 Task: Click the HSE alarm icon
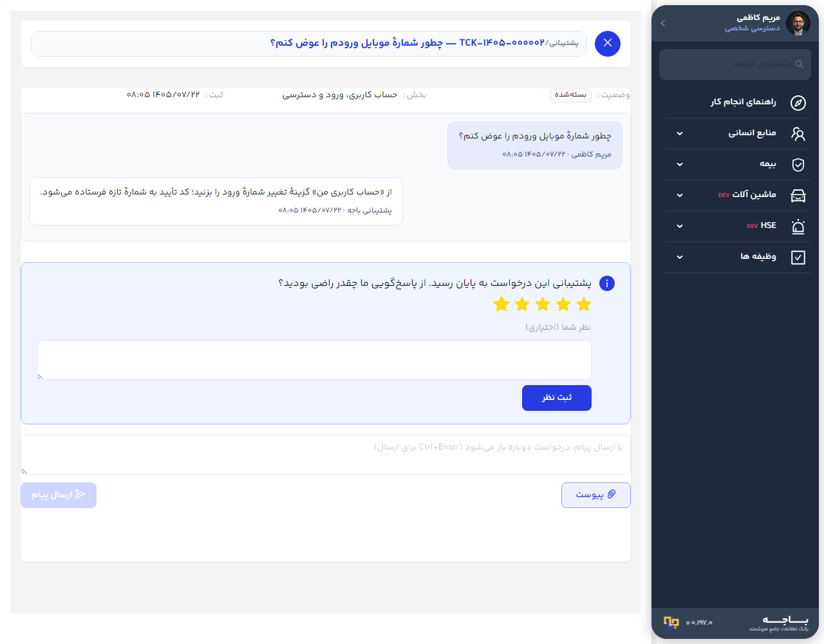pos(798,227)
